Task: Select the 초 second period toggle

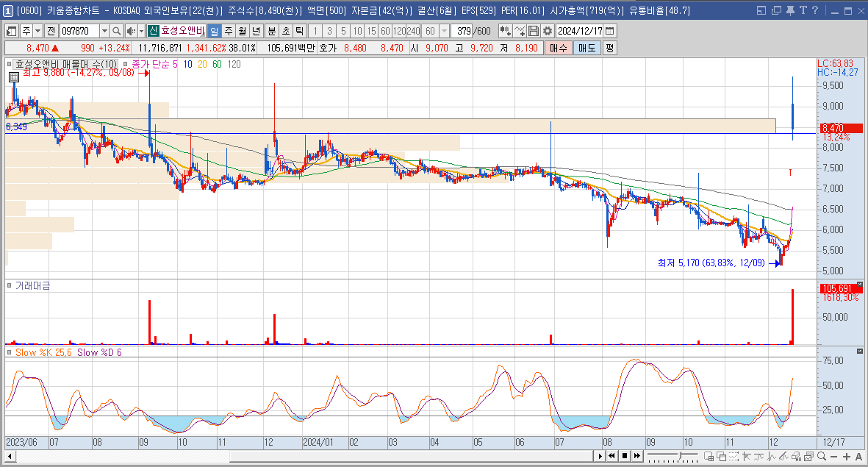Action: tap(285, 31)
